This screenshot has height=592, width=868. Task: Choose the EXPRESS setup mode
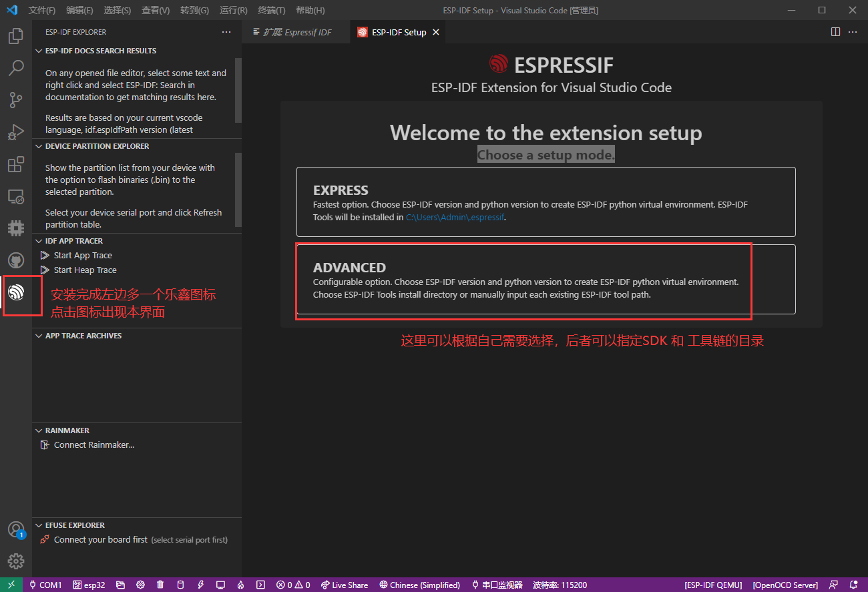click(546, 202)
